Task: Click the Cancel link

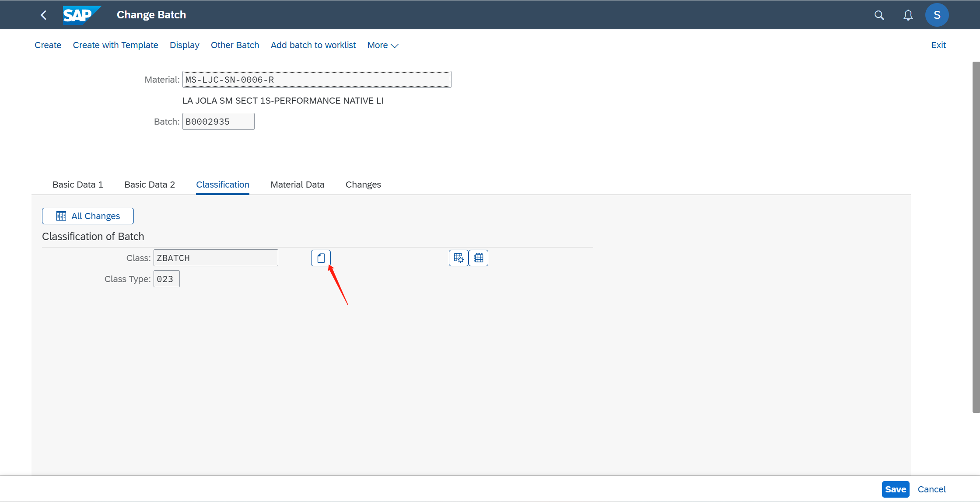Action: pos(931,489)
